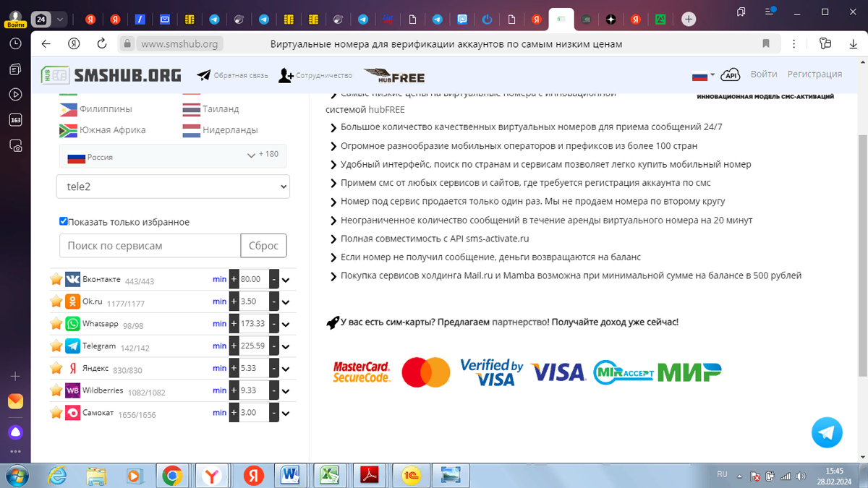868x488 pixels.
Task: Click the www.smshub.org address field
Action: click(179, 44)
